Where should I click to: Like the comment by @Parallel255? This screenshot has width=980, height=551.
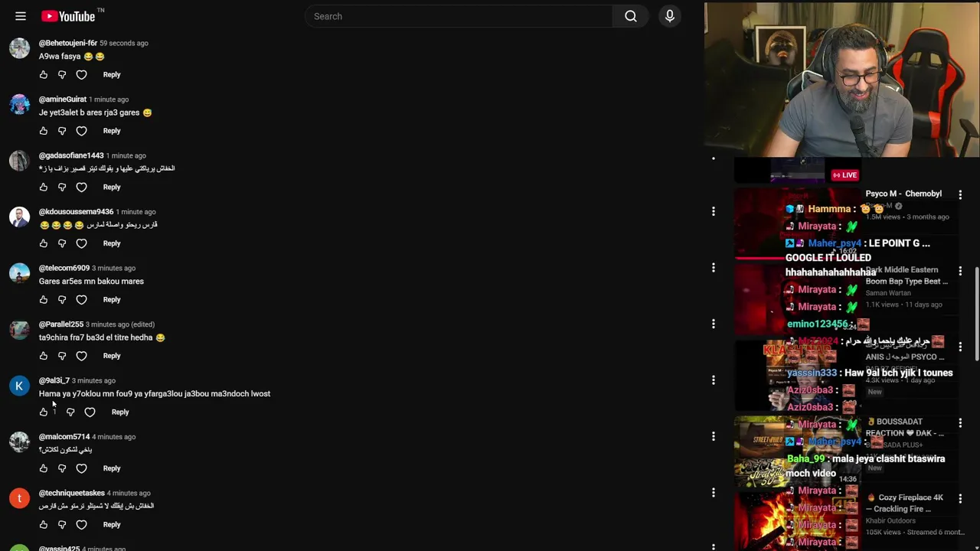tap(44, 356)
